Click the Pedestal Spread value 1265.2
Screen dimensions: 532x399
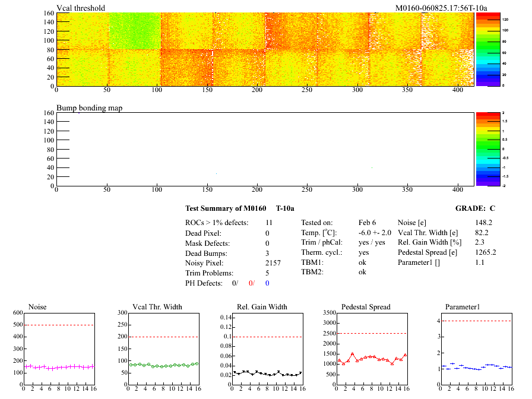pyautogui.click(x=485, y=252)
